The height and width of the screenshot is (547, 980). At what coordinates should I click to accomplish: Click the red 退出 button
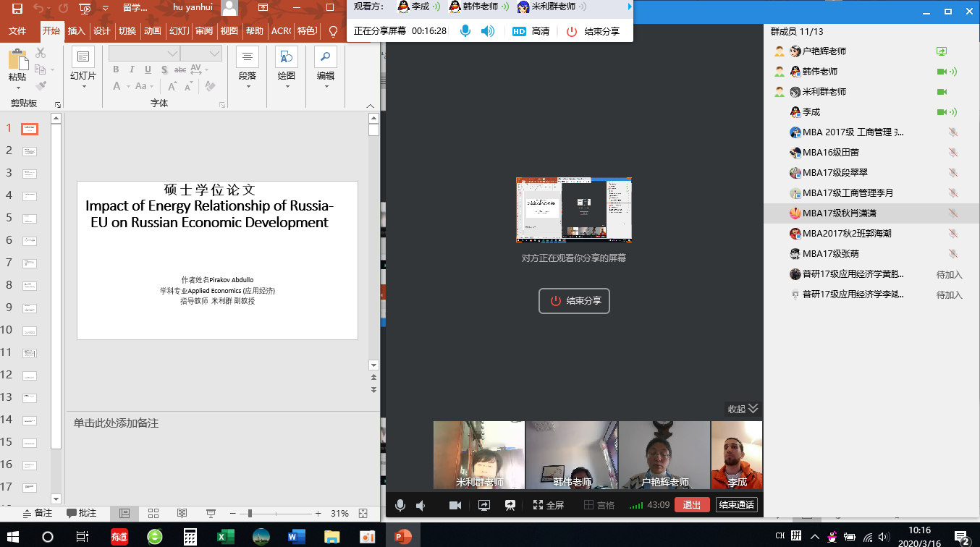click(692, 505)
